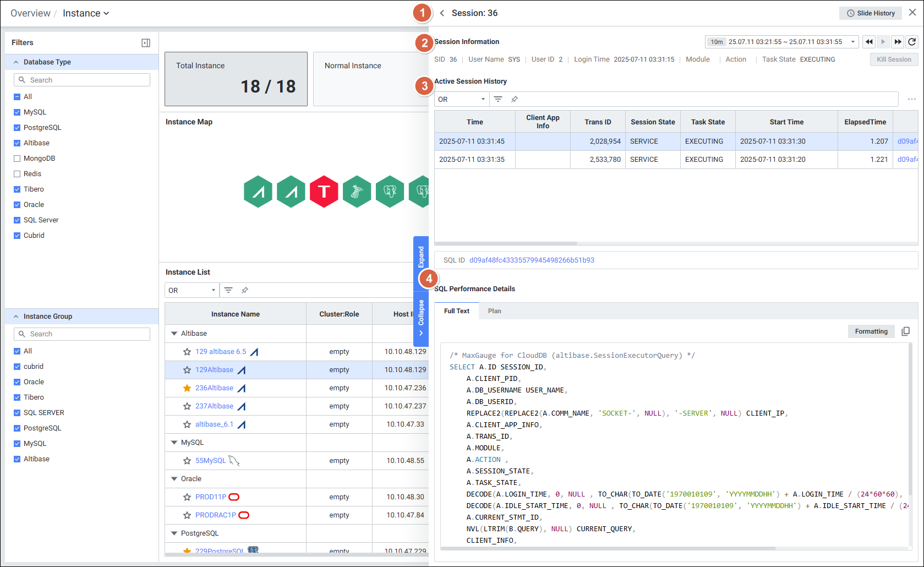Star the 129Altibase instance as favorite
924x567 pixels.
[187, 370]
